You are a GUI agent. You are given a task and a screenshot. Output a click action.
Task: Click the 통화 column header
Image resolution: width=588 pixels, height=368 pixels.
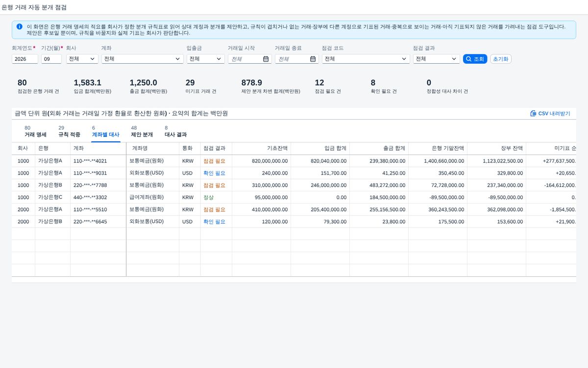[190, 148]
